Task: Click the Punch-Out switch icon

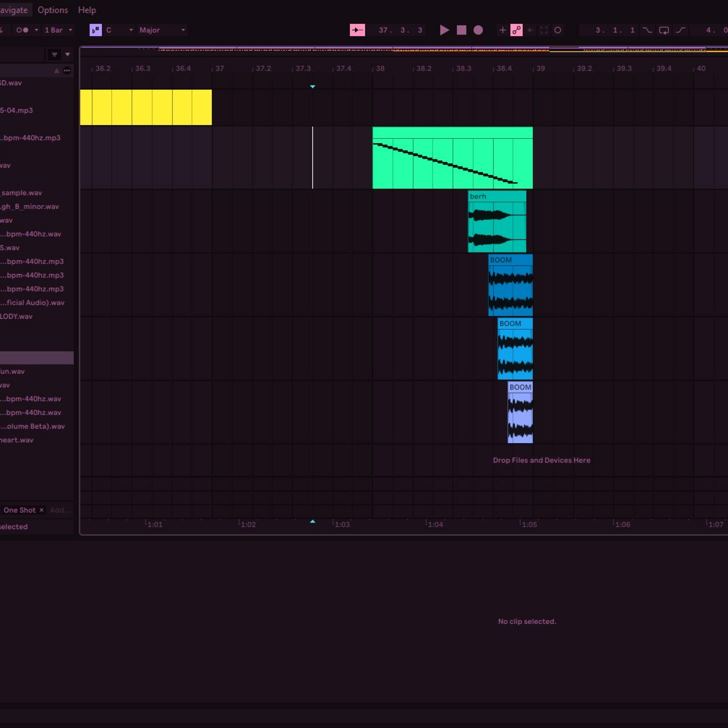Action: [680, 30]
